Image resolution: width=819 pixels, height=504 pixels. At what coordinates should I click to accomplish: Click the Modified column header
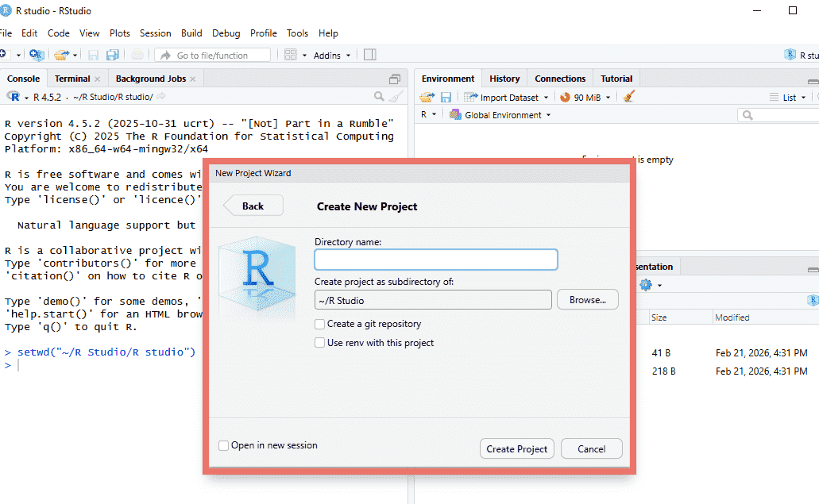point(732,317)
